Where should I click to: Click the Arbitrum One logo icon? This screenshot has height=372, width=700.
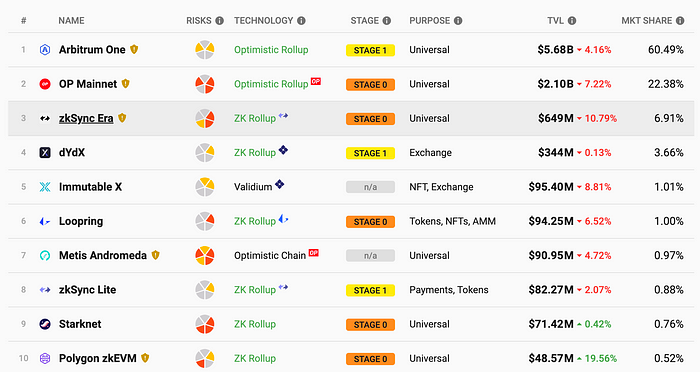[45, 50]
